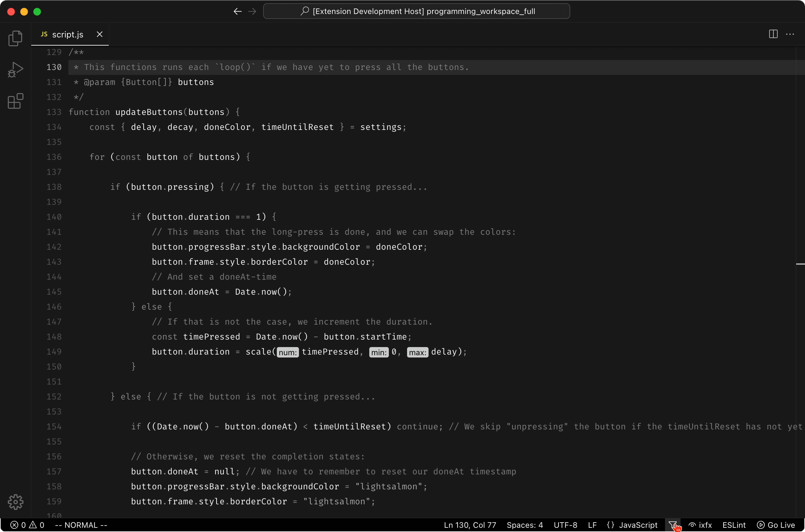Change language mode from JavaScript

(x=632, y=525)
